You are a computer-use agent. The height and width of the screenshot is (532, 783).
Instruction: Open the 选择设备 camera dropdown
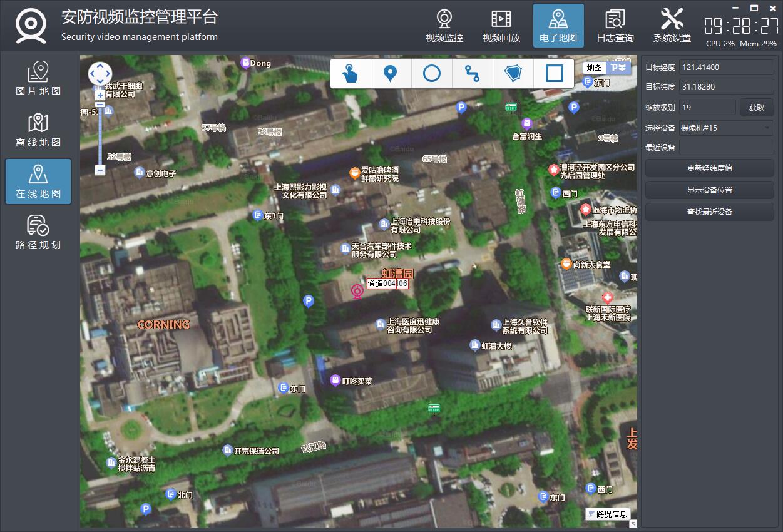pyautogui.click(x=726, y=128)
